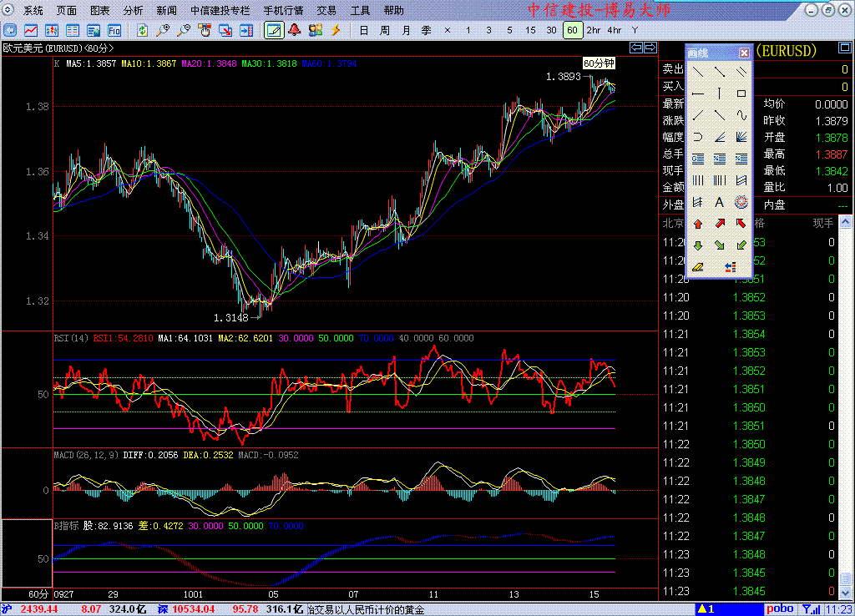Close the 画线 drawing palette

(744, 53)
